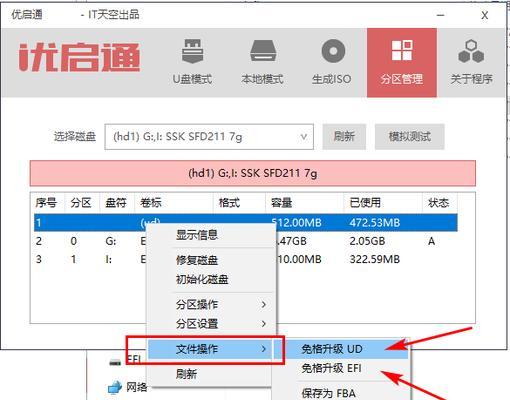Click the 盘符 column header
The image size is (510, 400).
tap(116, 203)
